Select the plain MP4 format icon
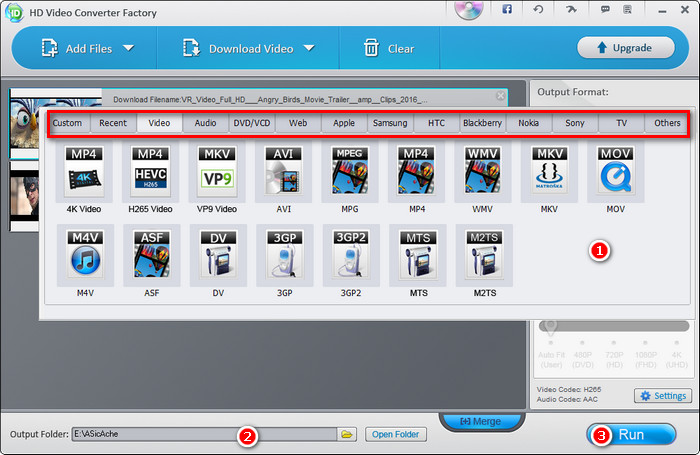This screenshot has width=700, height=455. (417, 173)
